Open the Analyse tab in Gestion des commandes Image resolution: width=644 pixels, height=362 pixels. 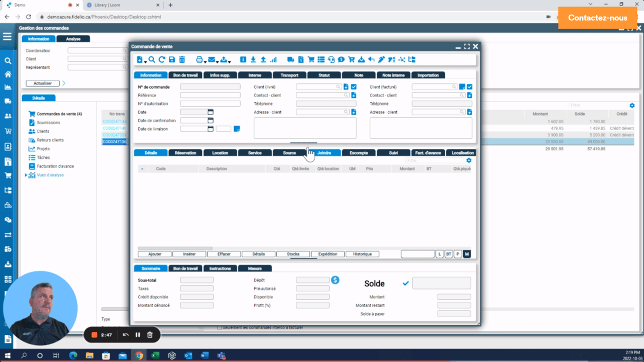pyautogui.click(x=73, y=39)
